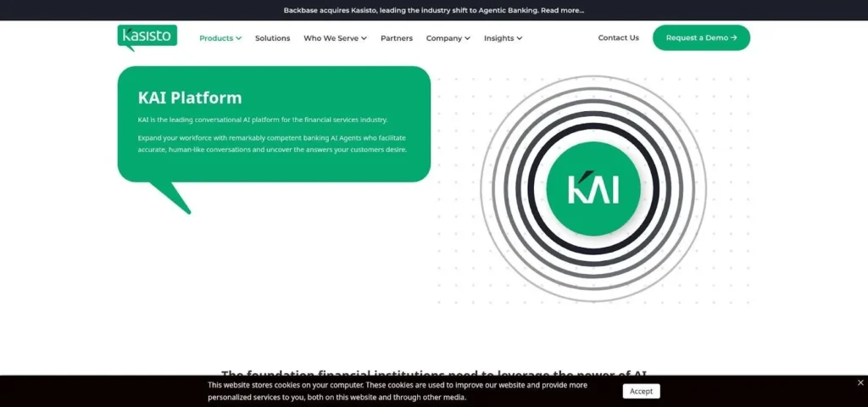Viewport: 868px width, 407px height.
Task: Click the Backbase acquires Kasisto announcement bar
Action: click(434, 10)
